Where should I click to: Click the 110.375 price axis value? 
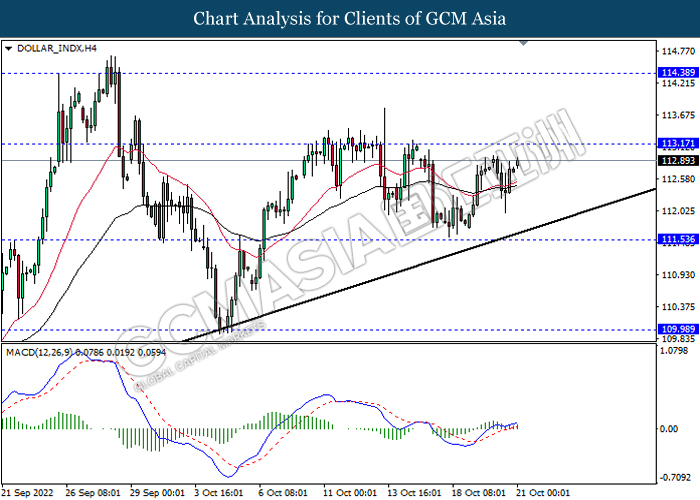[678, 307]
